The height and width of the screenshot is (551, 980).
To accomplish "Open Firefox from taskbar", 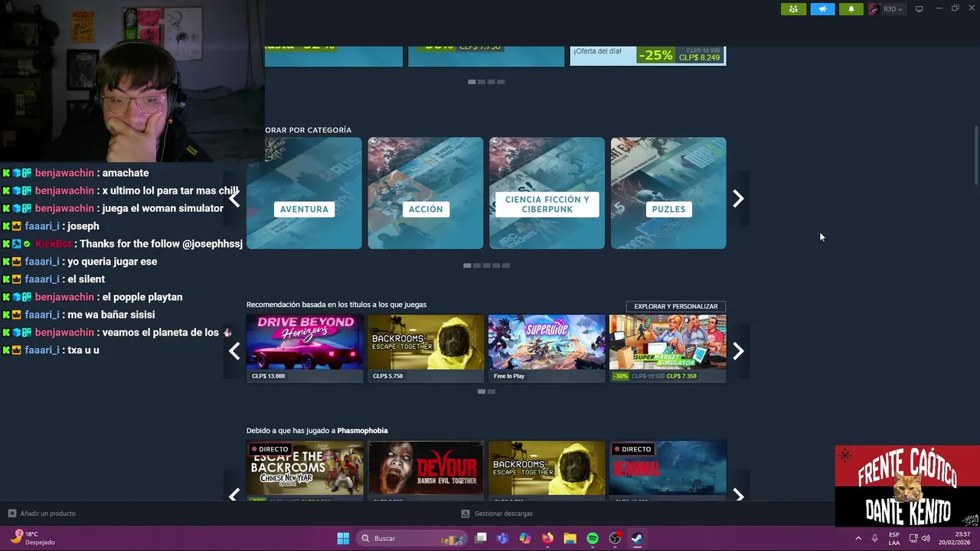I will click(x=547, y=539).
